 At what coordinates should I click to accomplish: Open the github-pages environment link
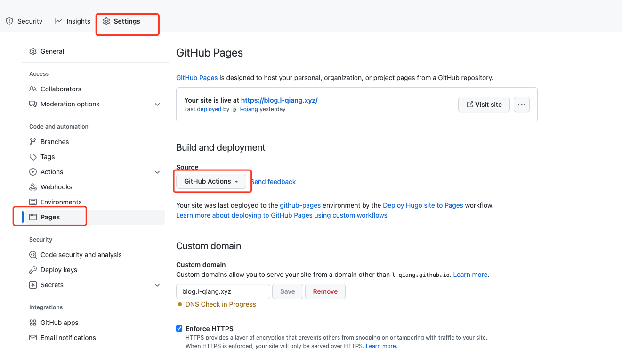(300, 205)
